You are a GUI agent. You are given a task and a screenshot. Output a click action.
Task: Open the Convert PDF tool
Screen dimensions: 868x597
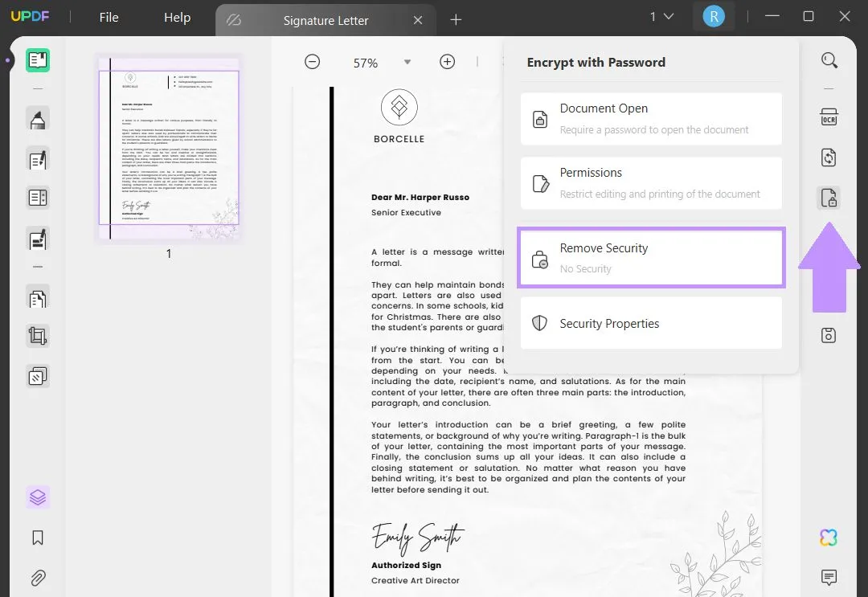828,157
